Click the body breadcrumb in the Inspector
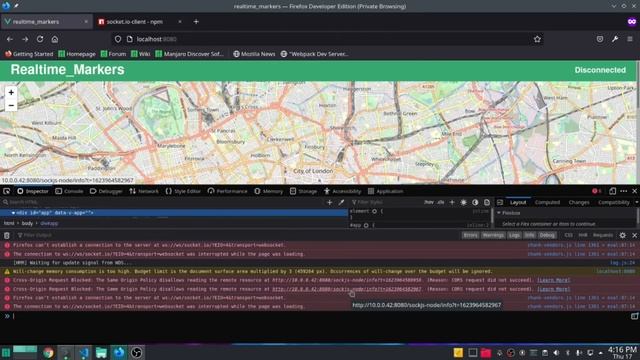The height and width of the screenshot is (360, 640). 27,223
